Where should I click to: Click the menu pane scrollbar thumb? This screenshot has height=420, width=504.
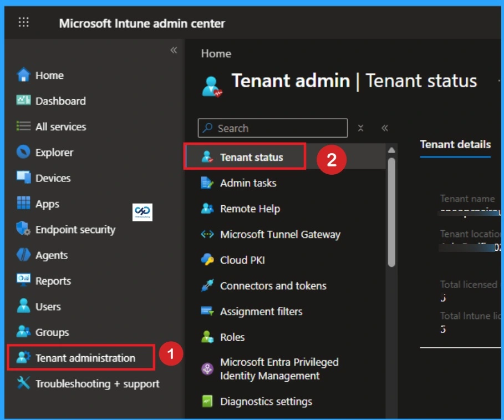[391, 212]
